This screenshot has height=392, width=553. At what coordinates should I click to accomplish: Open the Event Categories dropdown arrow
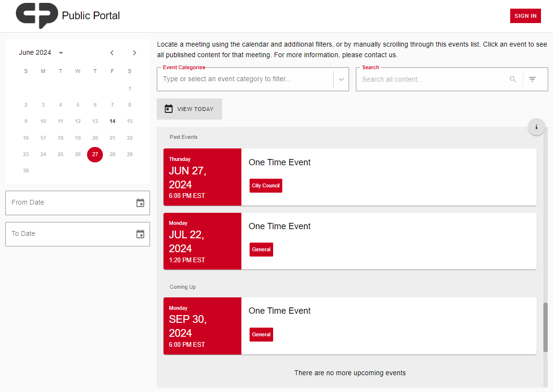point(341,79)
